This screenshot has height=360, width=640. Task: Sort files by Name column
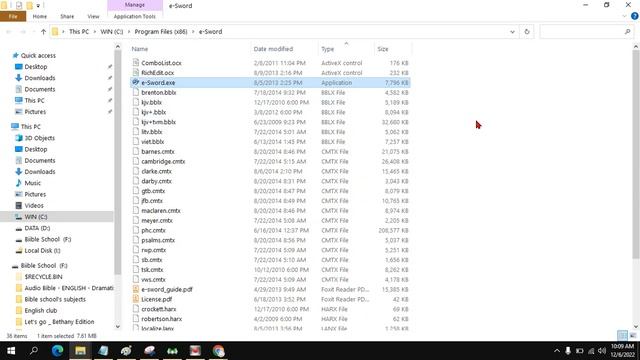(140, 49)
